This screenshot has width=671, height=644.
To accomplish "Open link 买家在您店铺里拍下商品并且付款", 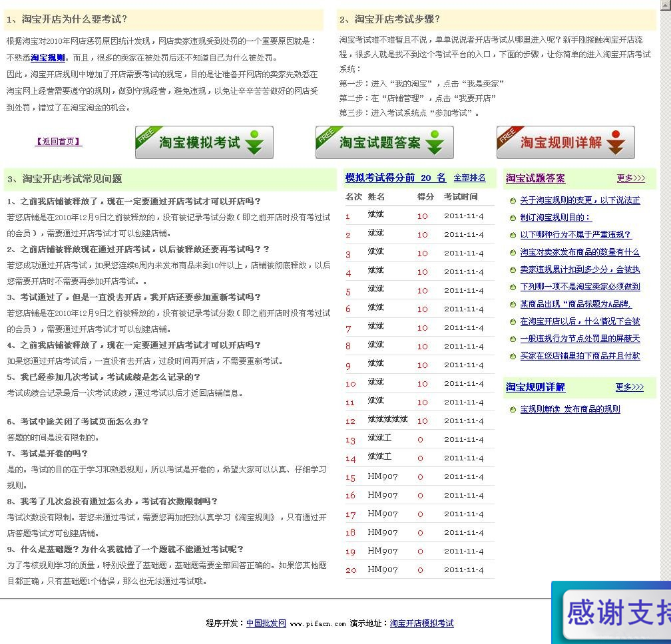I will pos(580,356).
